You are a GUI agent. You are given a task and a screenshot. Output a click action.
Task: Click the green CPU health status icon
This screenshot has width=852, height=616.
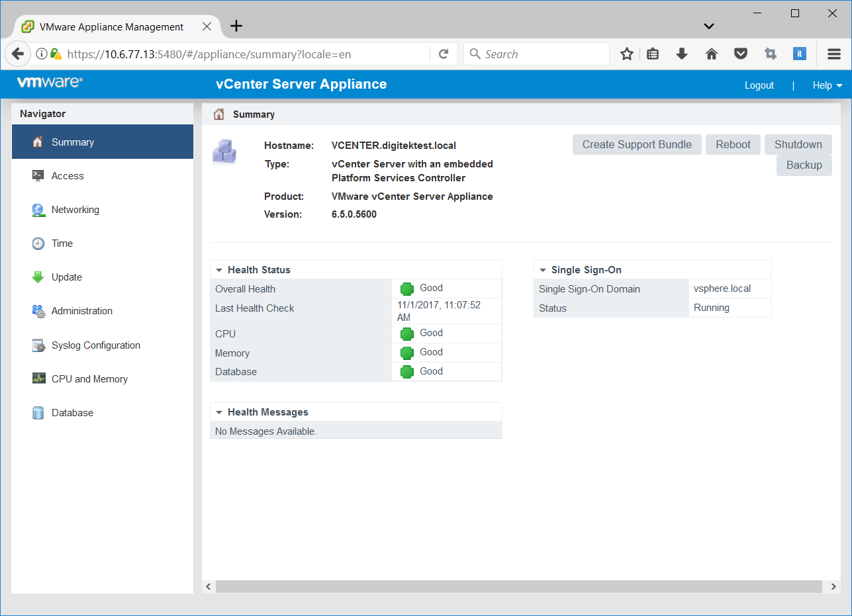(x=407, y=333)
